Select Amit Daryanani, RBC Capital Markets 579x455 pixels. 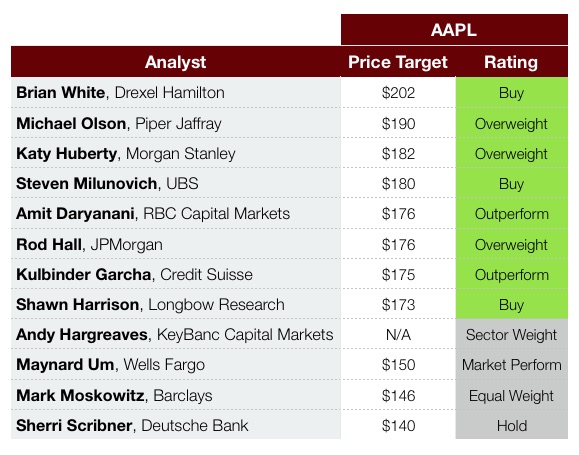pyautogui.click(x=176, y=213)
